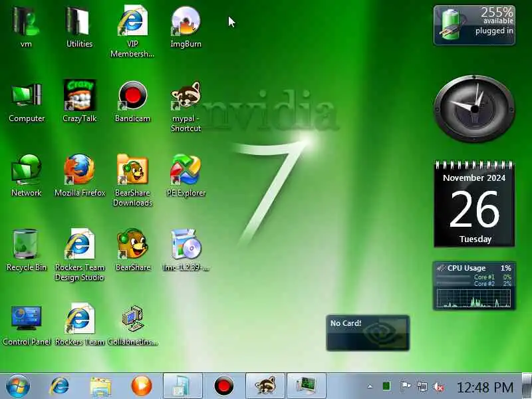Switch to the installer window taskbar button

pos(182,386)
